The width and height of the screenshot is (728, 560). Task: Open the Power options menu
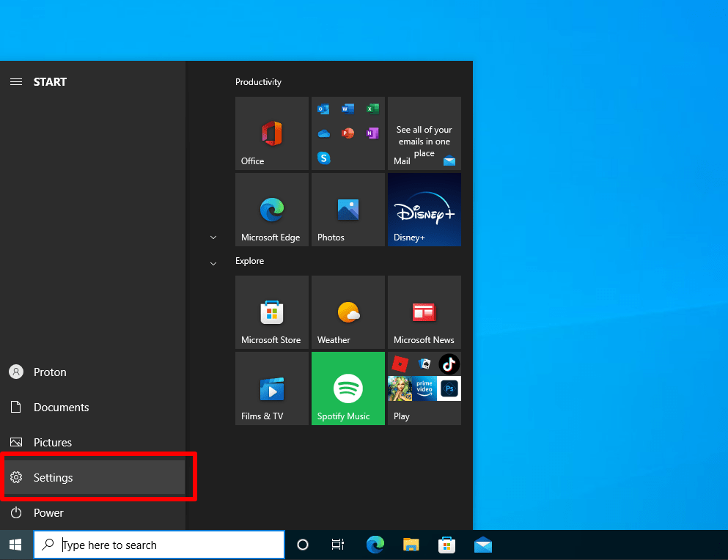[x=93, y=512]
